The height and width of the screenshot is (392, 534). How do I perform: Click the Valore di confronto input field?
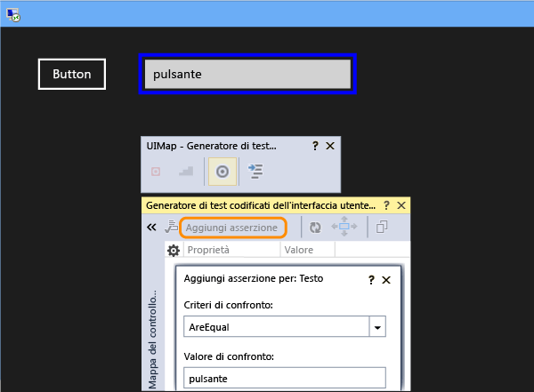coord(285,378)
